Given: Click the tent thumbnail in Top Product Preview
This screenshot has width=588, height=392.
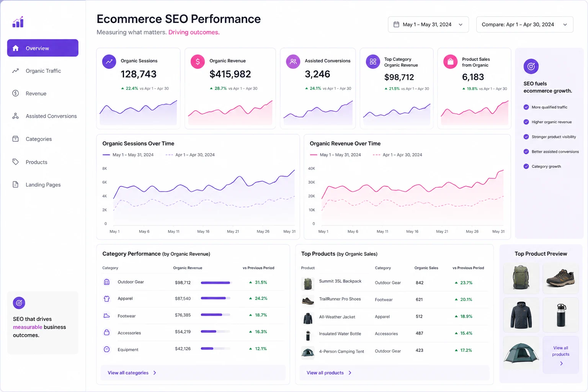Looking at the screenshot, I should [x=521, y=353].
